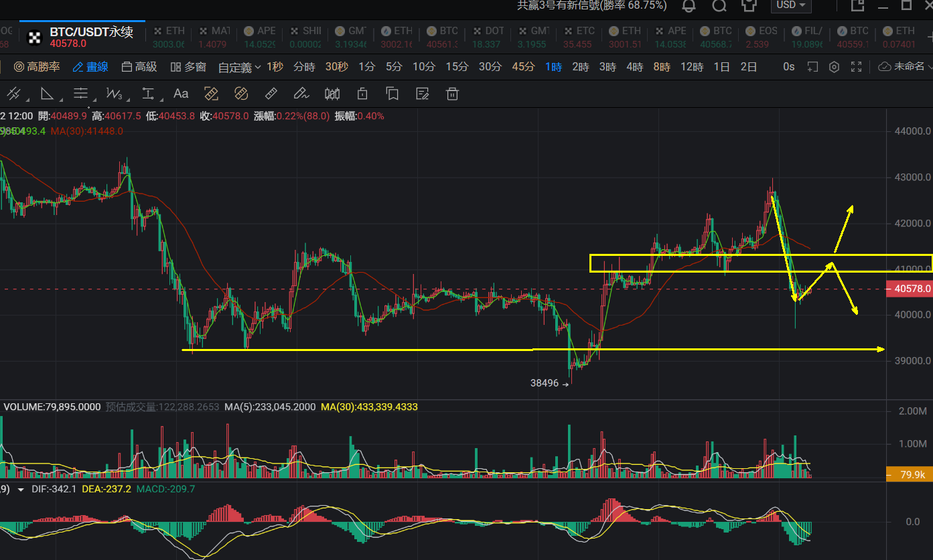933x560 pixels.
Task: Pick the freehand pencil drawing tool
Action: click(301, 94)
